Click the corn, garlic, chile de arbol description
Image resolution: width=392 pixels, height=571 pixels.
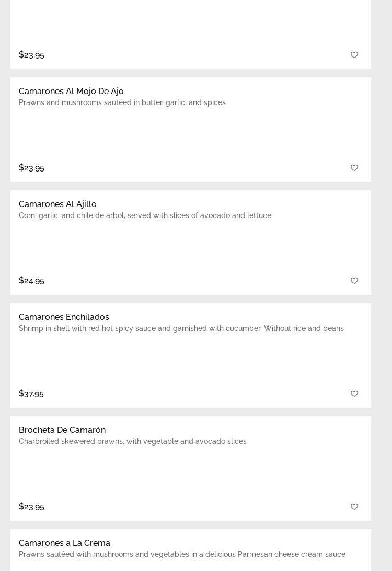(145, 215)
